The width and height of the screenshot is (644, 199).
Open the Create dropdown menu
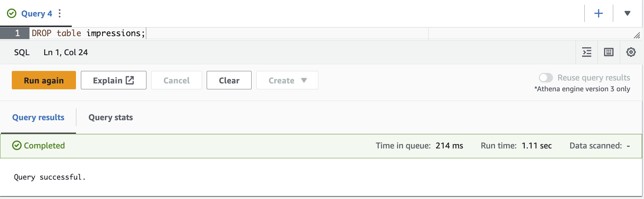(x=287, y=80)
